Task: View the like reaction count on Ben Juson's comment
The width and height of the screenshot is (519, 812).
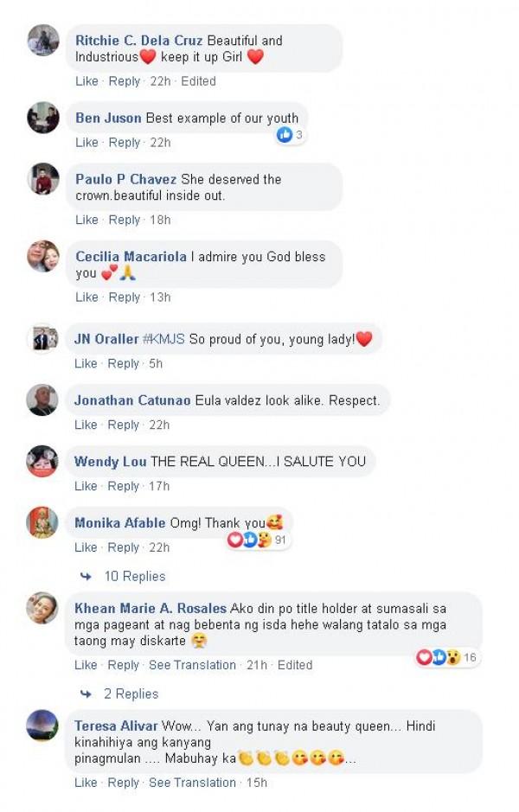Action: [290, 135]
